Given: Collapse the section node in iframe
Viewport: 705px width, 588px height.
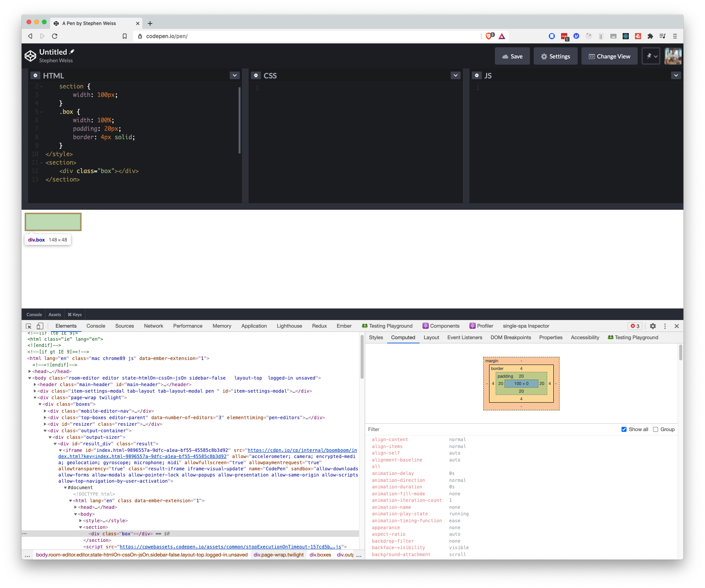Looking at the screenshot, I should pyautogui.click(x=80, y=527).
